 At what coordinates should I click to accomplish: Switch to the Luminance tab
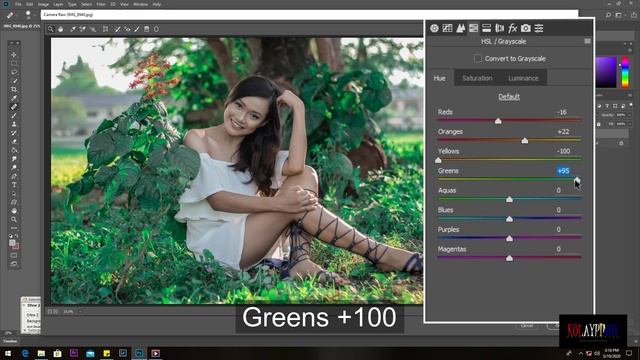pyautogui.click(x=523, y=78)
